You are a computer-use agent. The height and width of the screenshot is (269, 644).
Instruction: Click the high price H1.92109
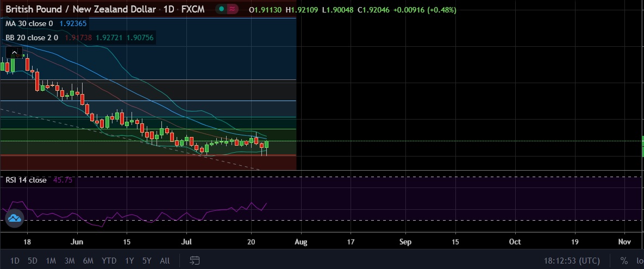[x=302, y=9]
